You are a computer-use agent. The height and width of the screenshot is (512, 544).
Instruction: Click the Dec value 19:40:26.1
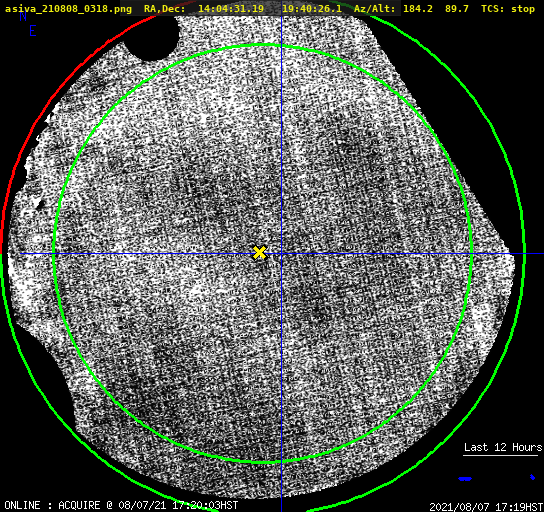(x=312, y=9)
